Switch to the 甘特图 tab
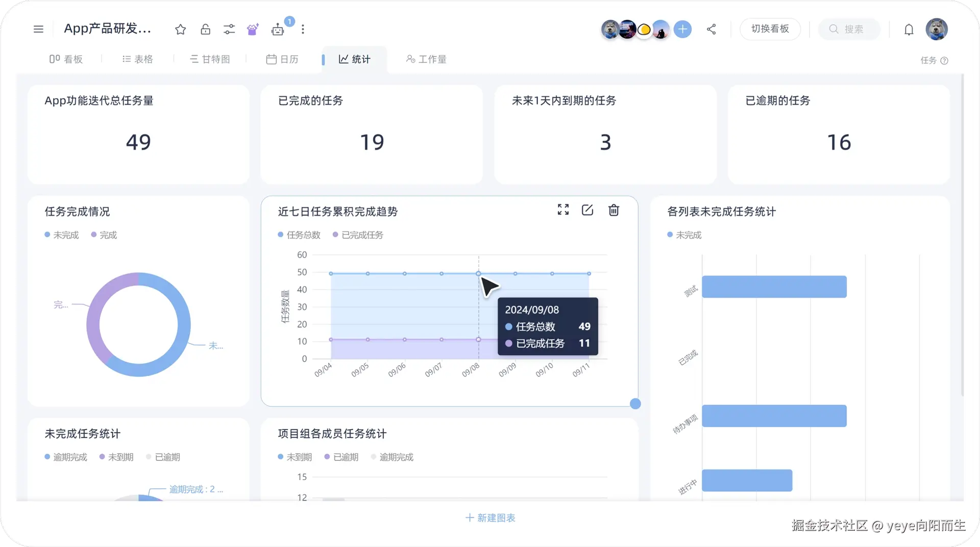 tap(210, 59)
